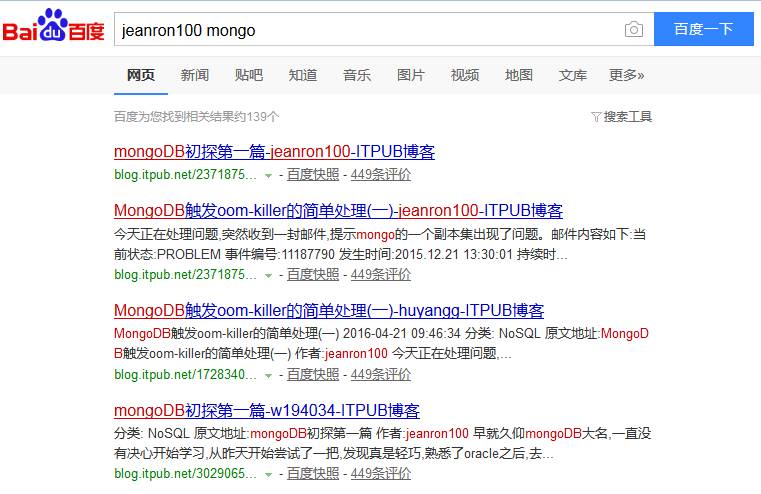Open 449条评价 for huyangg result
This screenshot has height=494, width=761.
(x=381, y=375)
